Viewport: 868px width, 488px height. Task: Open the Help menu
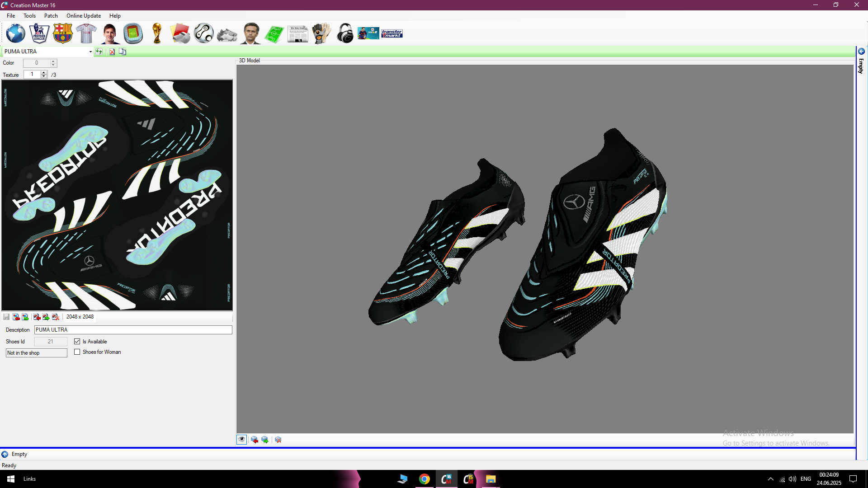click(115, 16)
